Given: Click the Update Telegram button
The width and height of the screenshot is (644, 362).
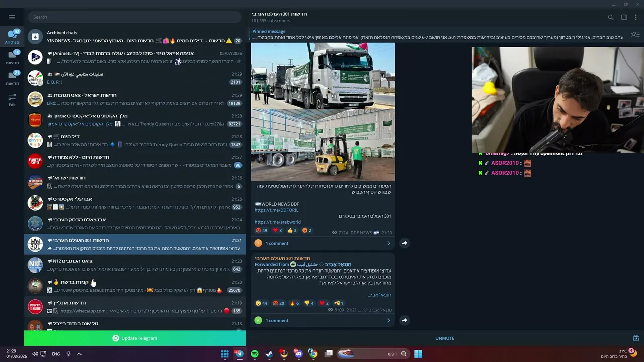Looking at the screenshot, I should tap(135, 338).
